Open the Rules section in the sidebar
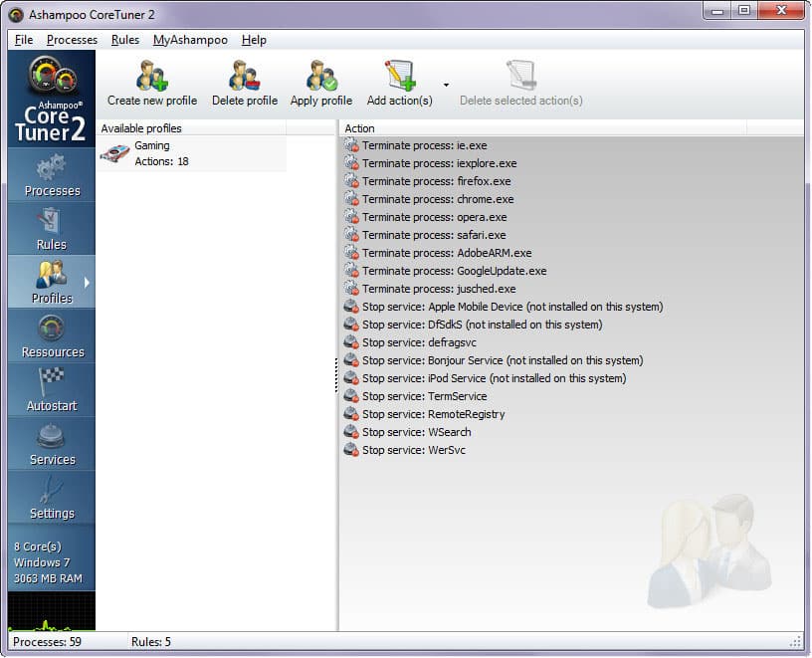 pos(52,229)
